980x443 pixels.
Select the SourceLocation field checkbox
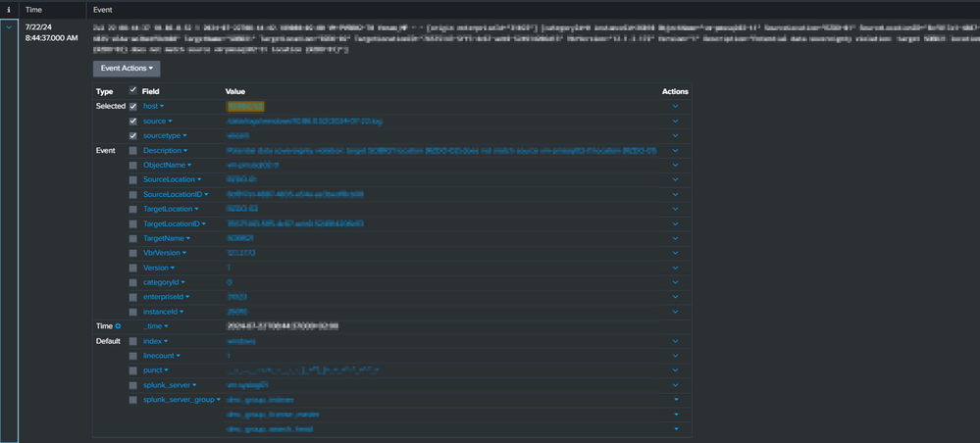coord(132,180)
